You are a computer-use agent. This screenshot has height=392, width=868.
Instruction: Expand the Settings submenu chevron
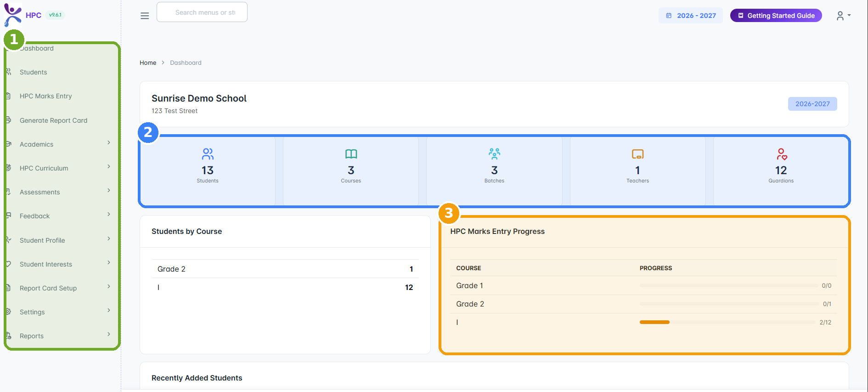(x=109, y=310)
